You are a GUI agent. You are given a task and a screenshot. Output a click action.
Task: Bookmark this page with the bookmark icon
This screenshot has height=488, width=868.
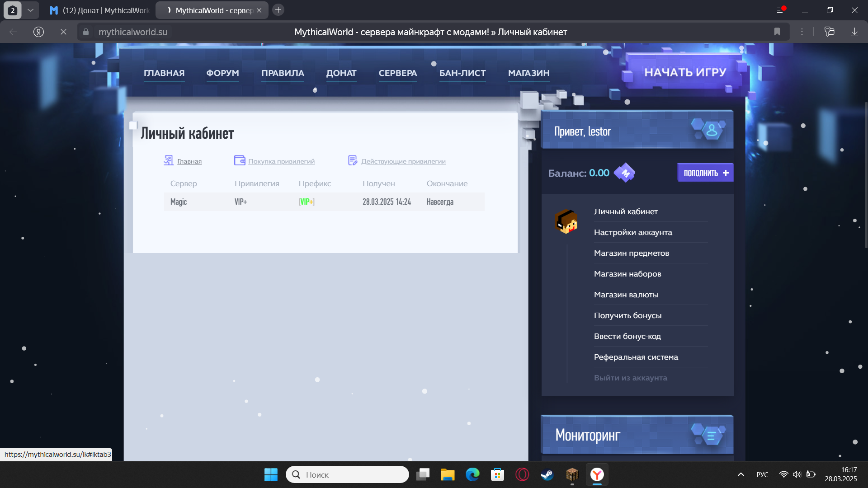(x=777, y=32)
